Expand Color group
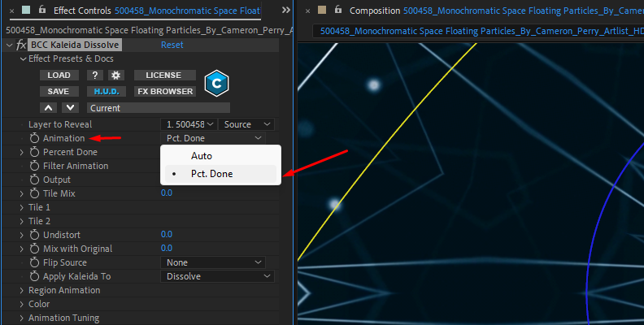Image resolution: width=644 pixels, height=325 pixels. click(x=22, y=304)
